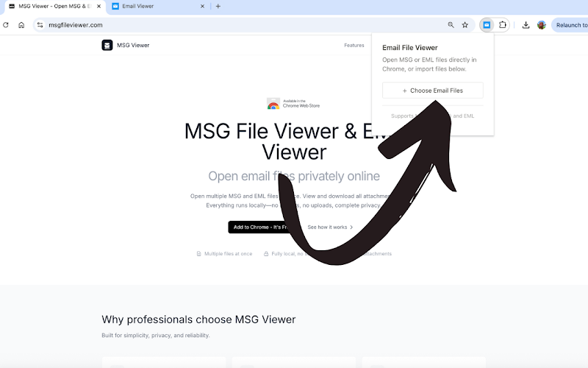Open the See how it works link

pyautogui.click(x=330, y=227)
